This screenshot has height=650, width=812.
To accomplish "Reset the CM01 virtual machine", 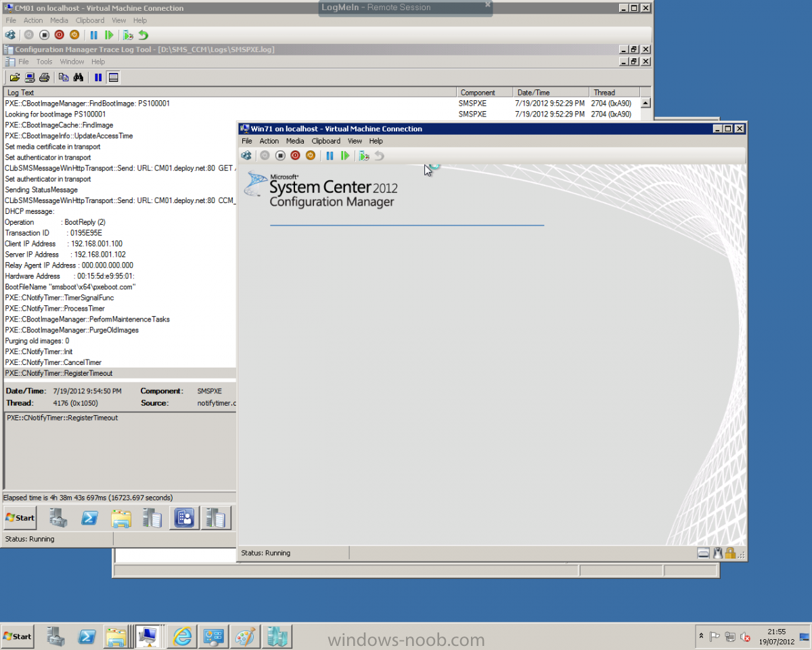I will coord(109,35).
